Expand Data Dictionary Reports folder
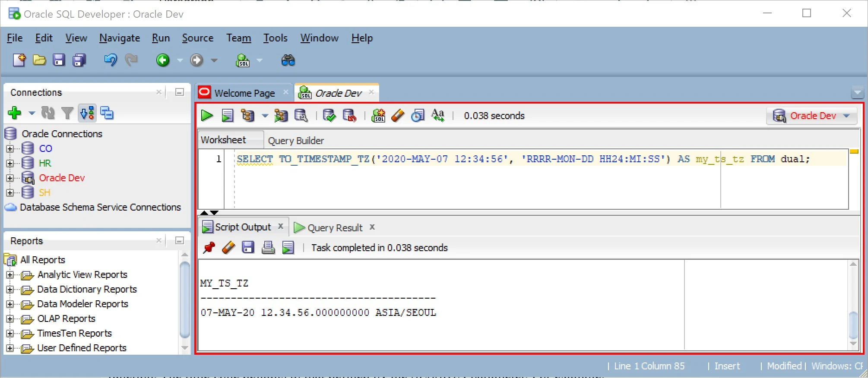The height and width of the screenshot is (378, 868). (10, 290)
